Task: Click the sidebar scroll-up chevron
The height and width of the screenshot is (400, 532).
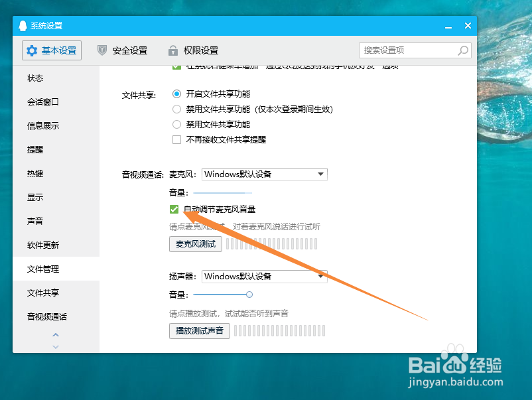Action: click(x=56, y=335)
